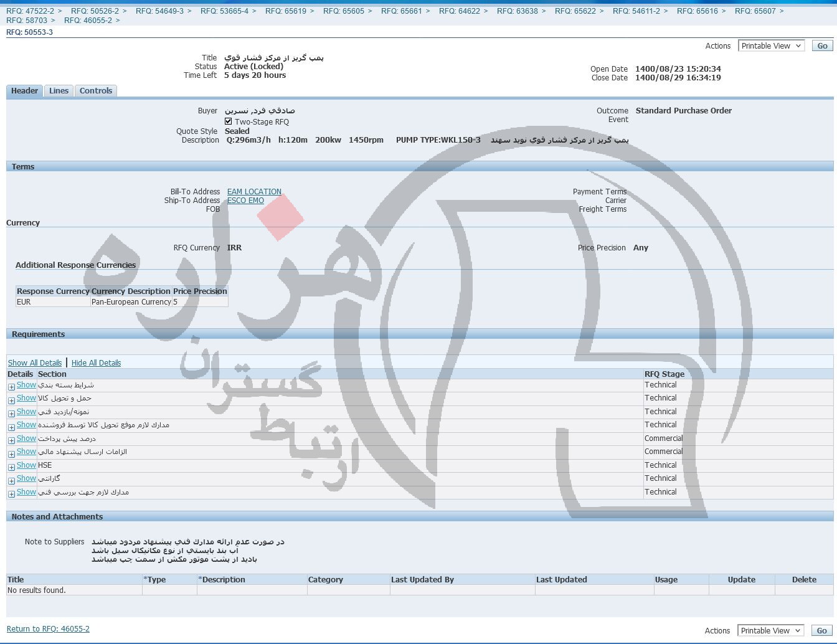Switch to the Header tab
Viewport: 837px width, 644px height.
click(x=24, y=91)
